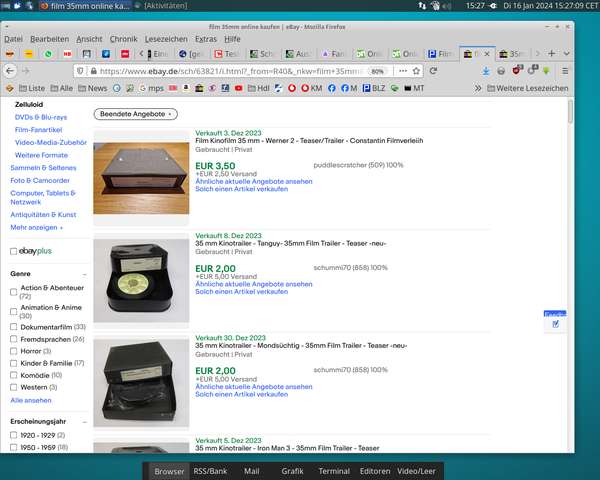The height and width of the screenshot is (480, 600).
Task: Enable the eBay Plus filter checkbox
Action: 14,251
